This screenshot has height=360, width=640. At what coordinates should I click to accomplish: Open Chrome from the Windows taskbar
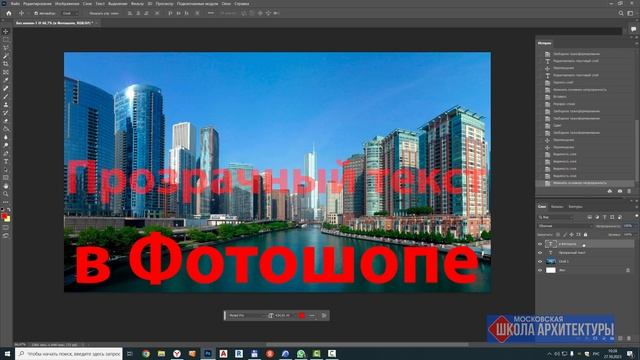coord(146,353)
